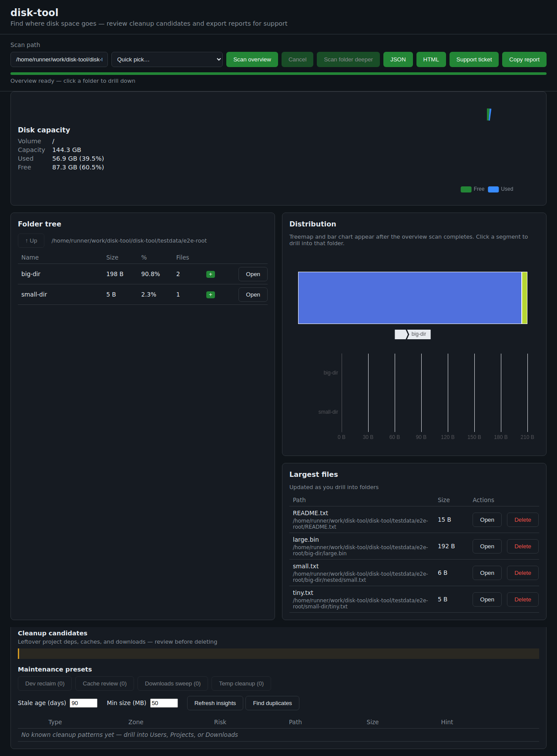The height and width of the screenshot is (756, 557).
Task: Select the blue big-dir treemap segment
Action: tap(410, 298)
